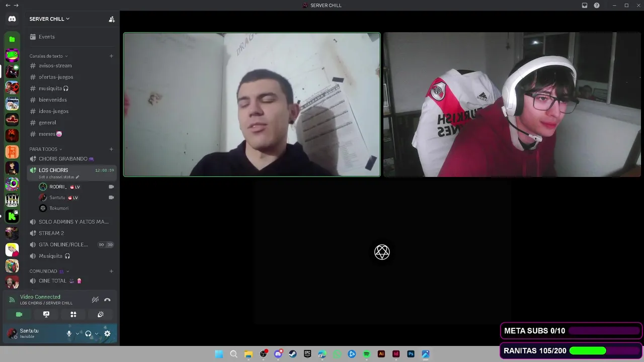Image resolution: width=644 pixels, height=362 pixels.
Task: Collapse the PARA TODOS category
Action: 46,149
